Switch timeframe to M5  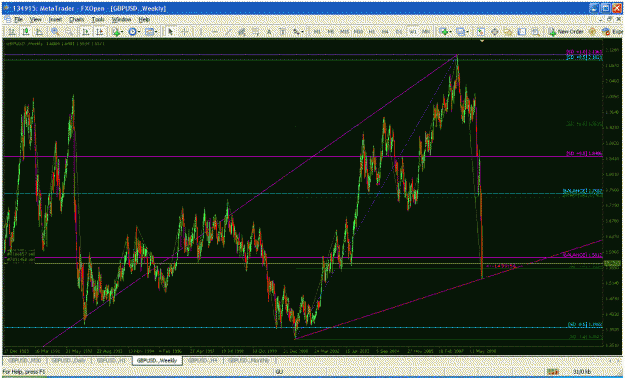tap(331, 32)
